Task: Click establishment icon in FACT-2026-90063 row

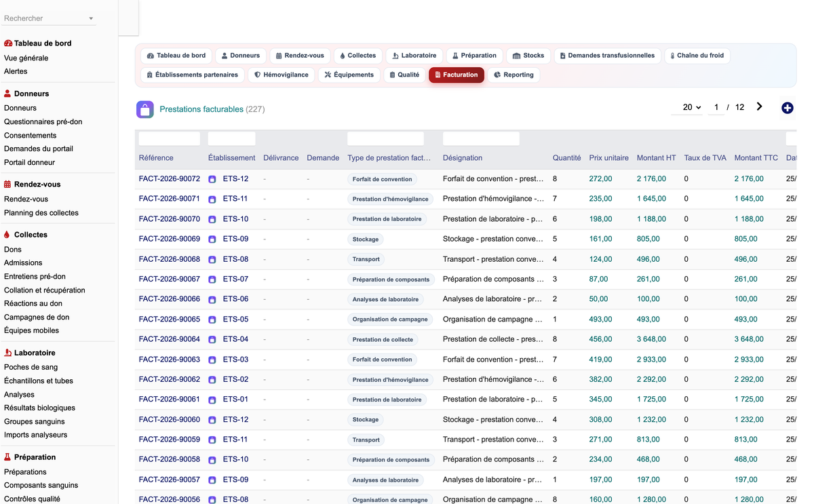Action: click(x=212, y=360)
